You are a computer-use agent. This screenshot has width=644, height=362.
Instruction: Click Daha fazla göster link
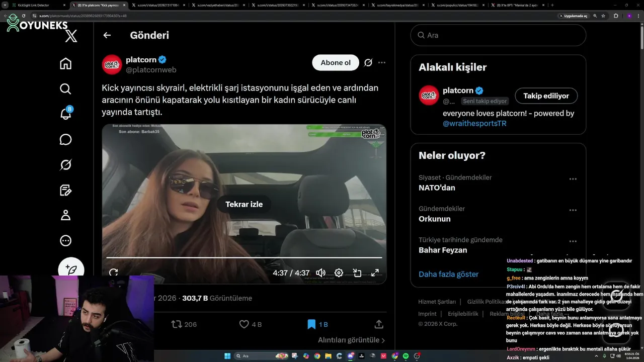(448, 274)
